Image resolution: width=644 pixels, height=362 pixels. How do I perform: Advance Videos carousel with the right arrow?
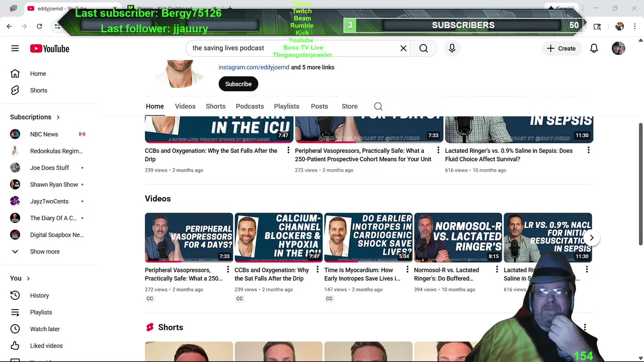pos(592,238)
